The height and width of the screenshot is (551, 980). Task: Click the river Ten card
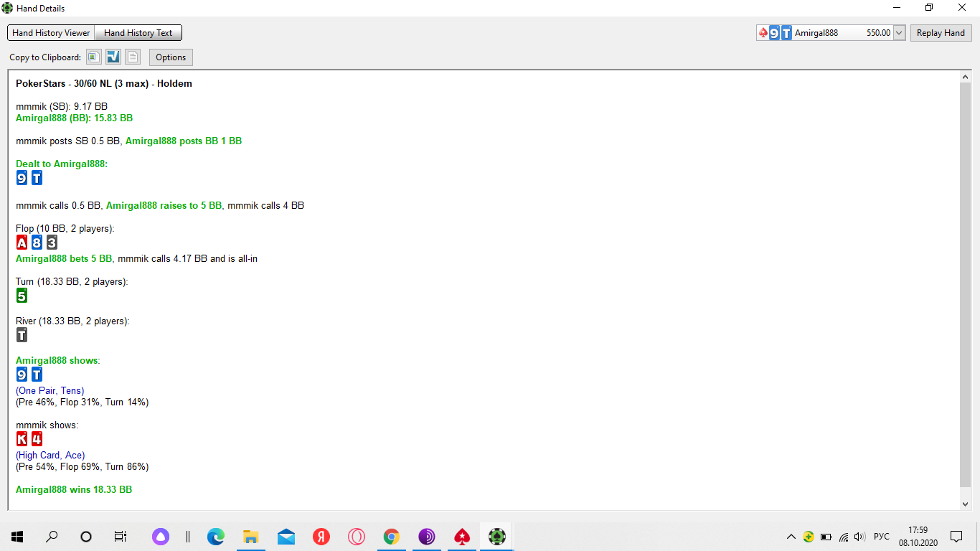[22, 334]
